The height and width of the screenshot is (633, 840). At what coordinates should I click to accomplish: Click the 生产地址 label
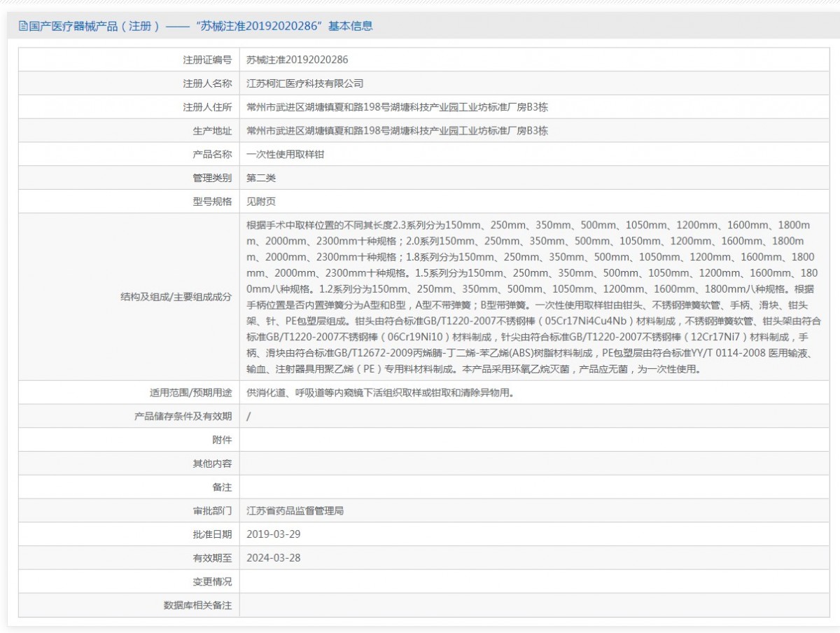click(212, 130)
